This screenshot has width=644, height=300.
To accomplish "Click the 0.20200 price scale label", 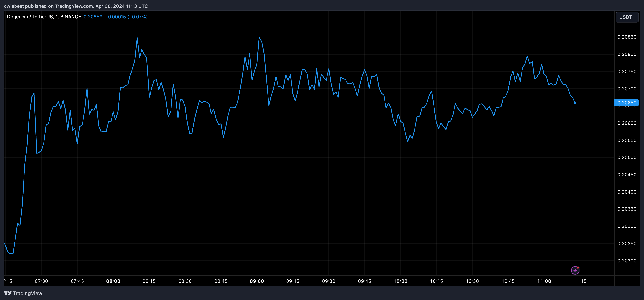I will tap(627, 261).
